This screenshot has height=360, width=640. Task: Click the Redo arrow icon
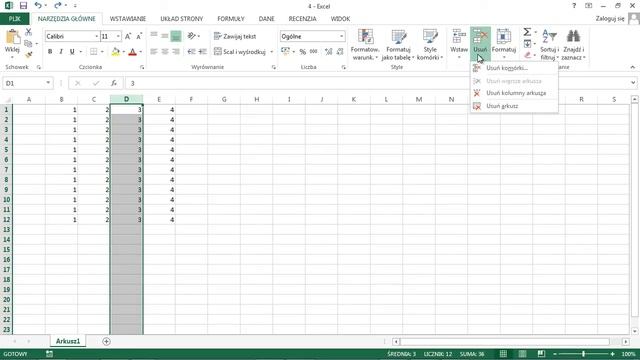[x=58, y=6]
